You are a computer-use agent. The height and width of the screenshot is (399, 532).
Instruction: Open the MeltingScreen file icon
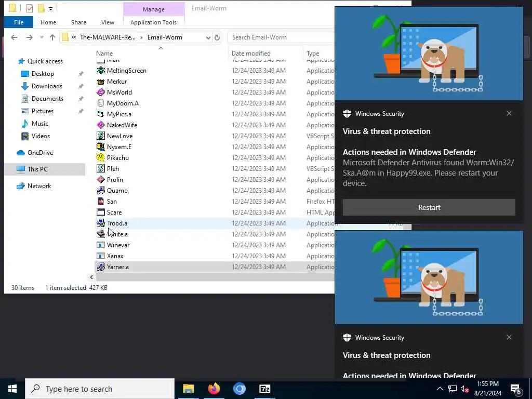click(101, 70)
